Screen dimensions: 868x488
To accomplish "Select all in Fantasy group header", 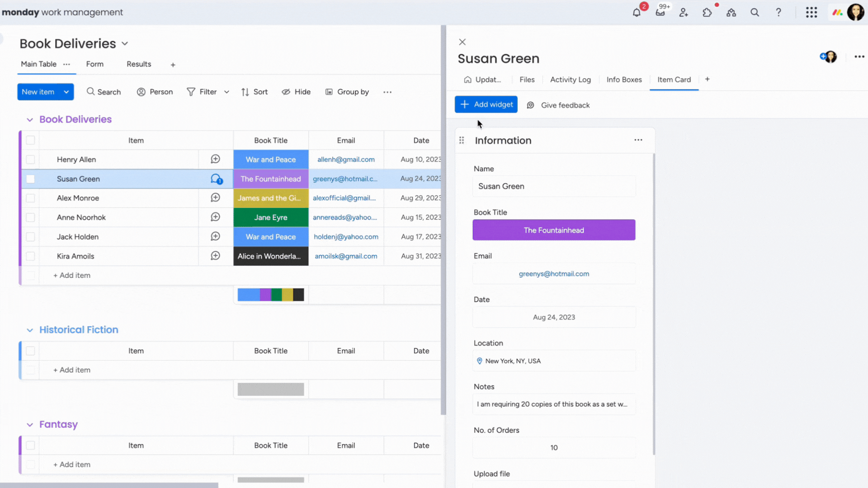I will (x=30, y=446).
